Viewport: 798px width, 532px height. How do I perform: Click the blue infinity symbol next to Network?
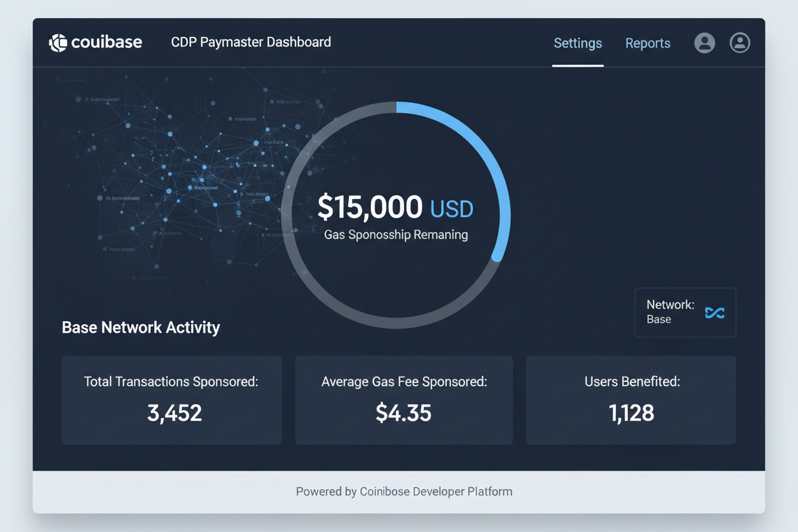coord(716,313)
